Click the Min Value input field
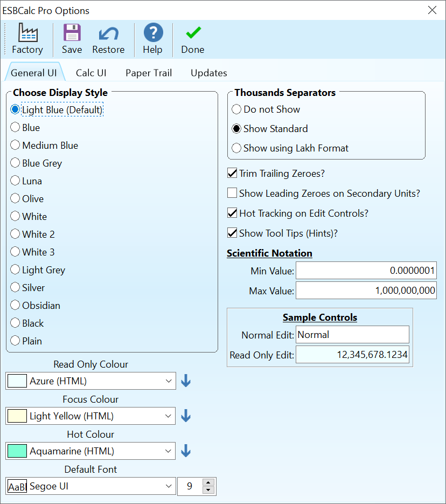 coord(366,270)
